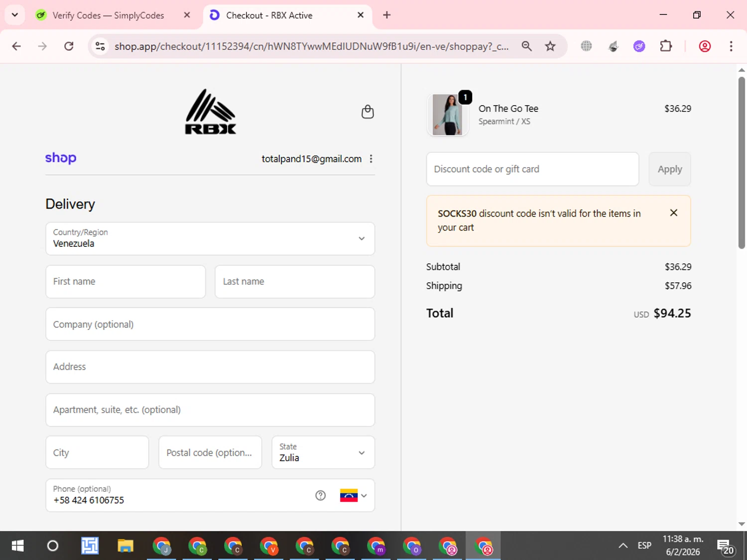Bookmark this page with the star icon
The width and height of the screenshot is (747, 560).
[x=550, y=46]
